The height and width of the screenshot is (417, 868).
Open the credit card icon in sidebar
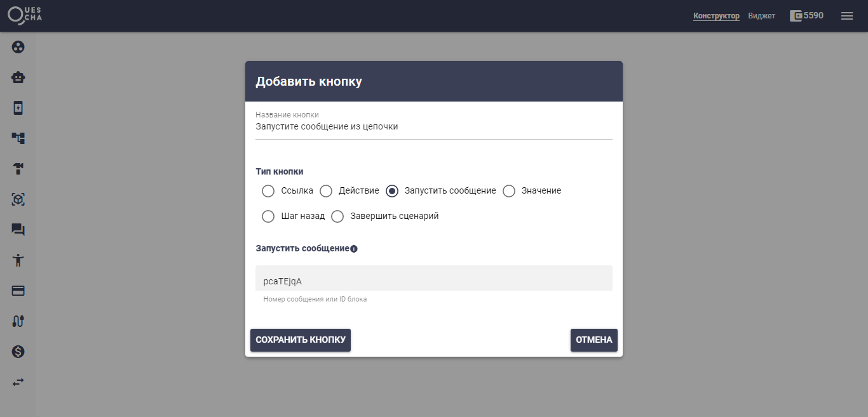coord(18,291)
